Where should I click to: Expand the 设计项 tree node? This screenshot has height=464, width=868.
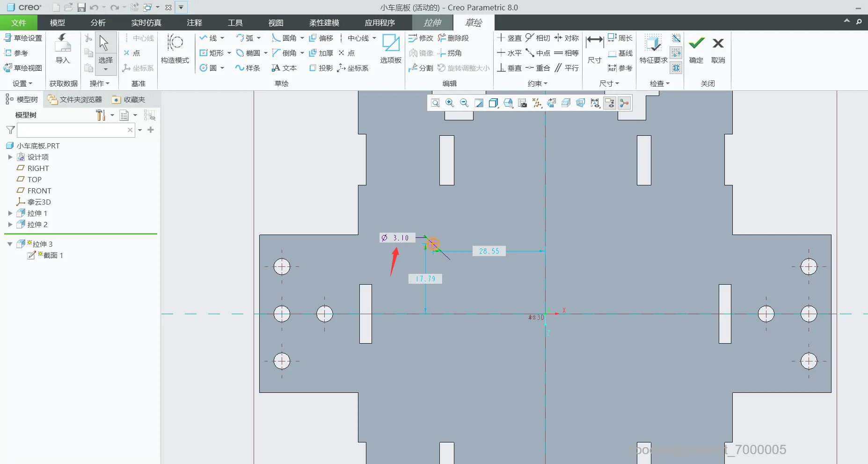[10, 157]
